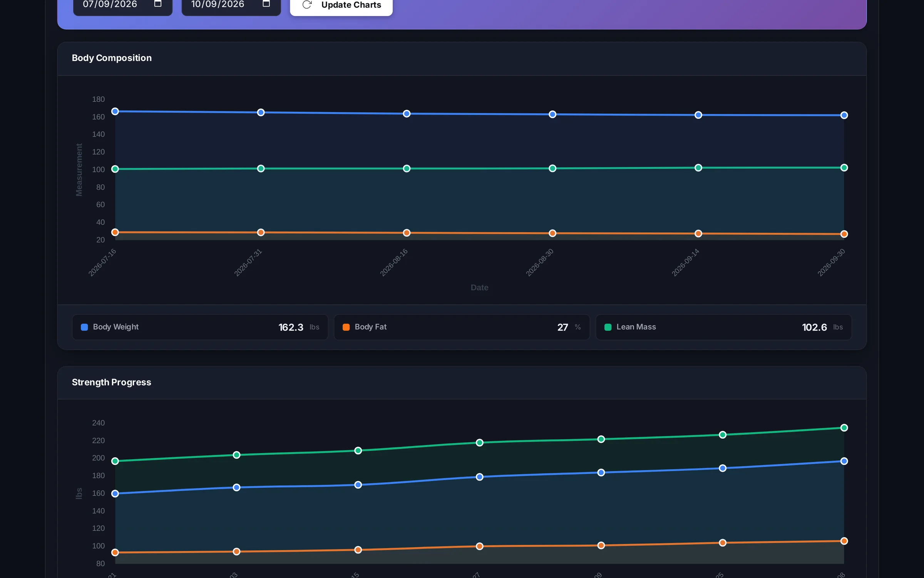Click last green point in Strength Progress chart
Image resolution: width=924 pixels, height=578 pixels.
pyautogui.click(x=844, y=428)
